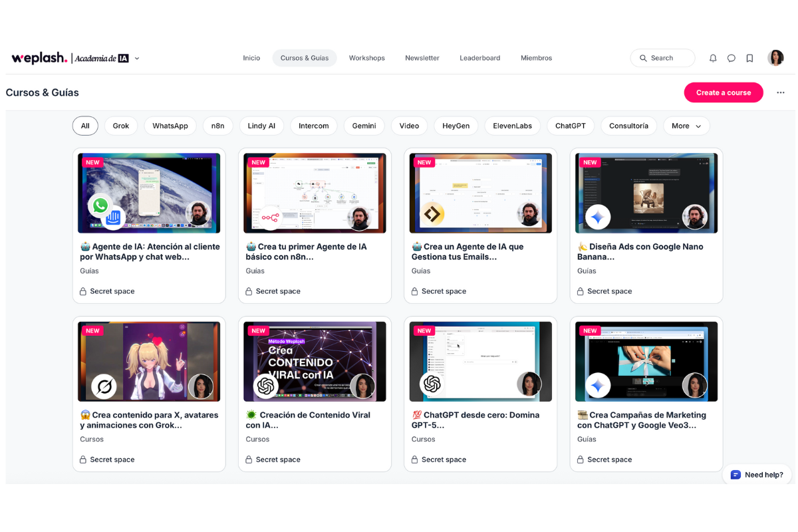Image resolution: width=798 pixels, height=532 pixels.
Task: Open the n8n workflow course thumbnail
Action: tap(315, 194)
